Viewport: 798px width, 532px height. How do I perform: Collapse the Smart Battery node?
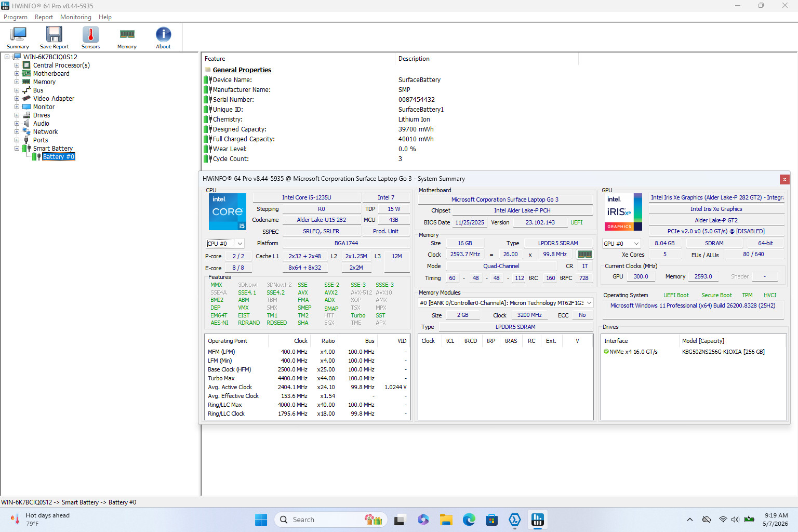[17, 149]
